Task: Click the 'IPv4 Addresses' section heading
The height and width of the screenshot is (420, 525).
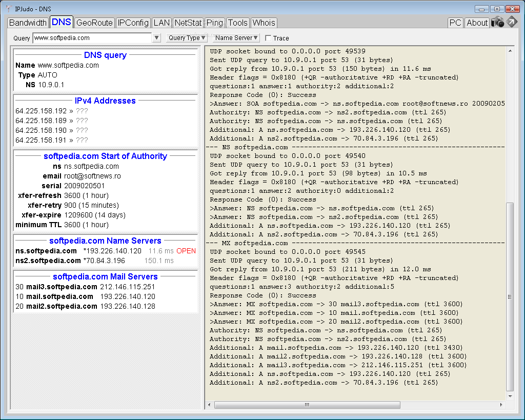Action: tap(105, 101)
